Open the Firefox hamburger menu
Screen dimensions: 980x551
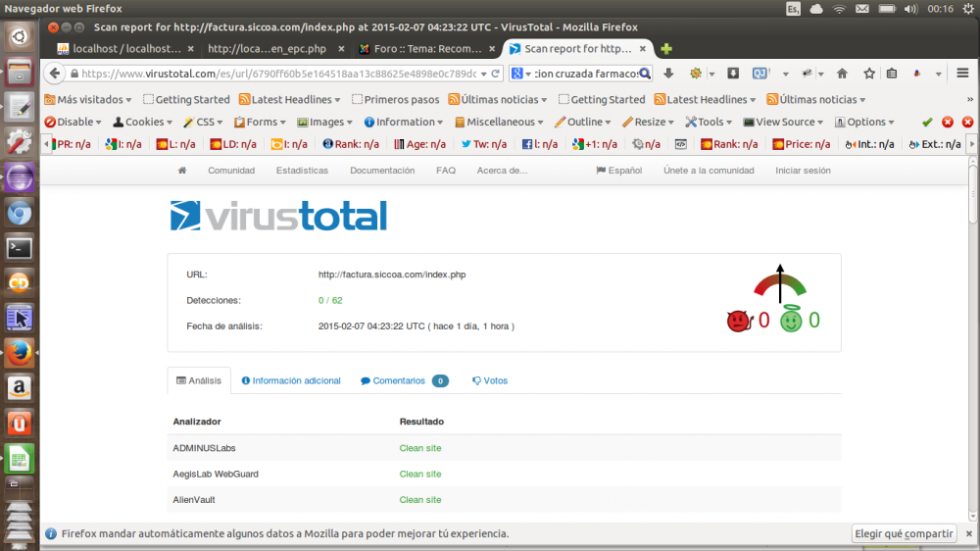[962, 74]
